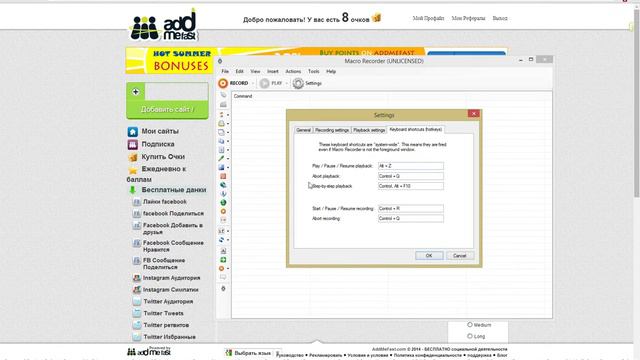Open the Actions menu in Macro Recorder

tap(293, 71)
